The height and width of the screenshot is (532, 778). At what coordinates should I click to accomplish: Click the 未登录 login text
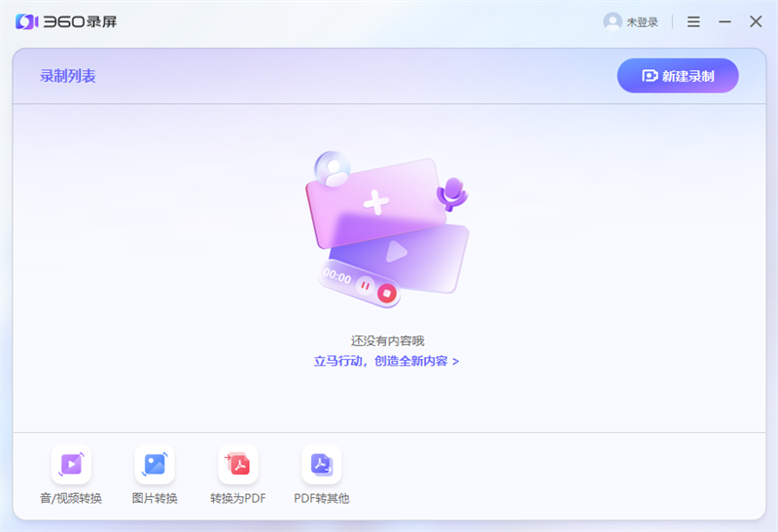642,22
